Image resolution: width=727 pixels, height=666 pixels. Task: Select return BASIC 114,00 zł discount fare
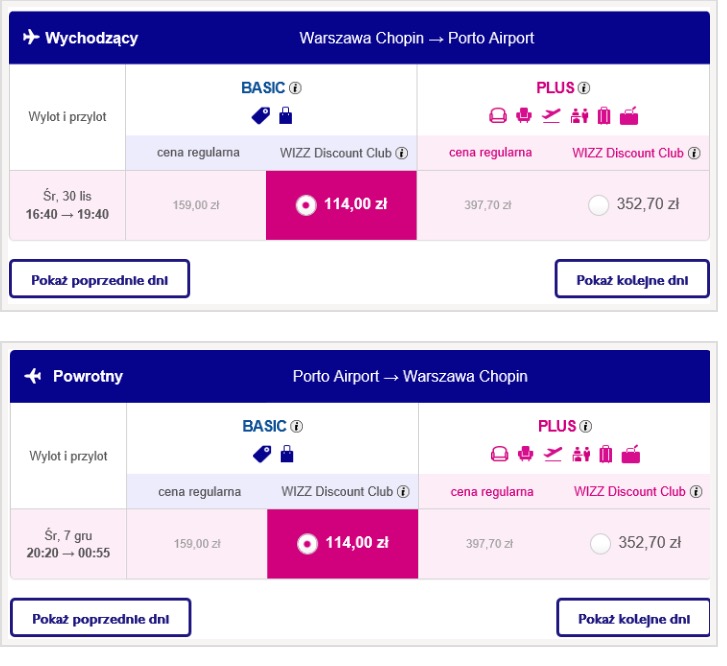point(343,544)
